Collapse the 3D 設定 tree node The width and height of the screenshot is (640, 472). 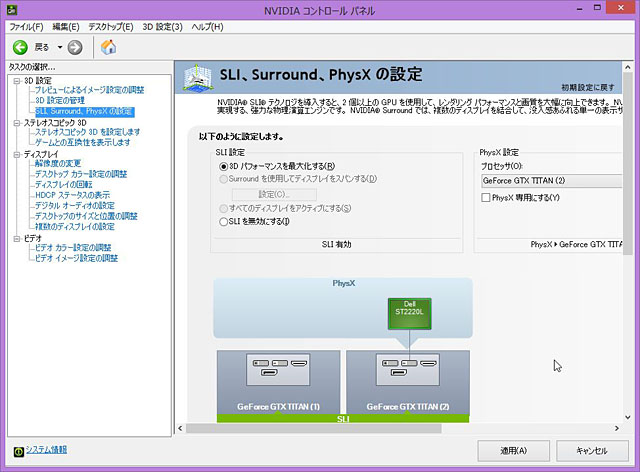point(17,81)
